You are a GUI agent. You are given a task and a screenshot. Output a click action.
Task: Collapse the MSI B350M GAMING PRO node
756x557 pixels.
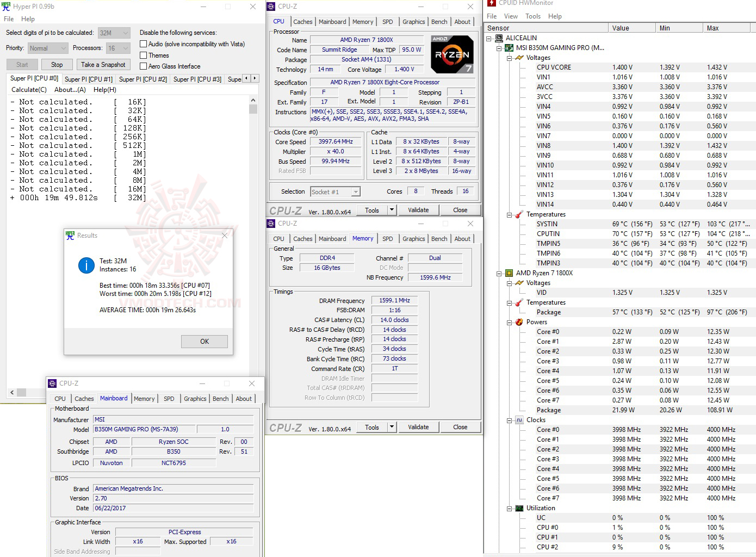[499, 48]
